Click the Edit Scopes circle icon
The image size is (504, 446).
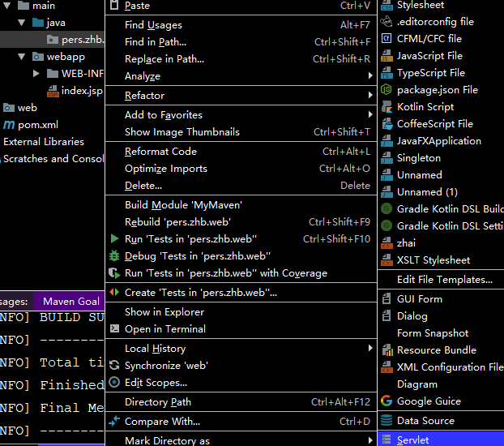point(114,382)
